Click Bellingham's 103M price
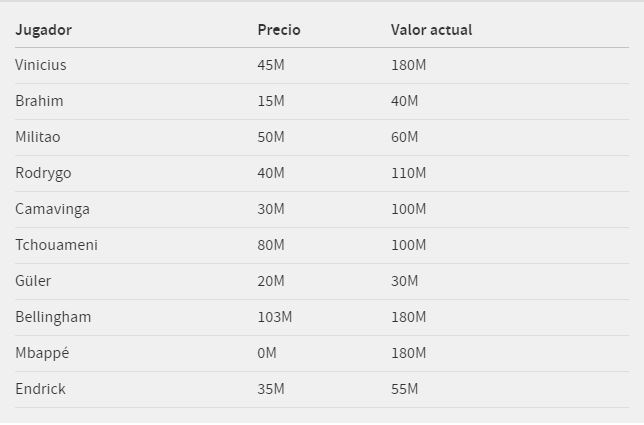644x425 pixels. pos(275,317)
